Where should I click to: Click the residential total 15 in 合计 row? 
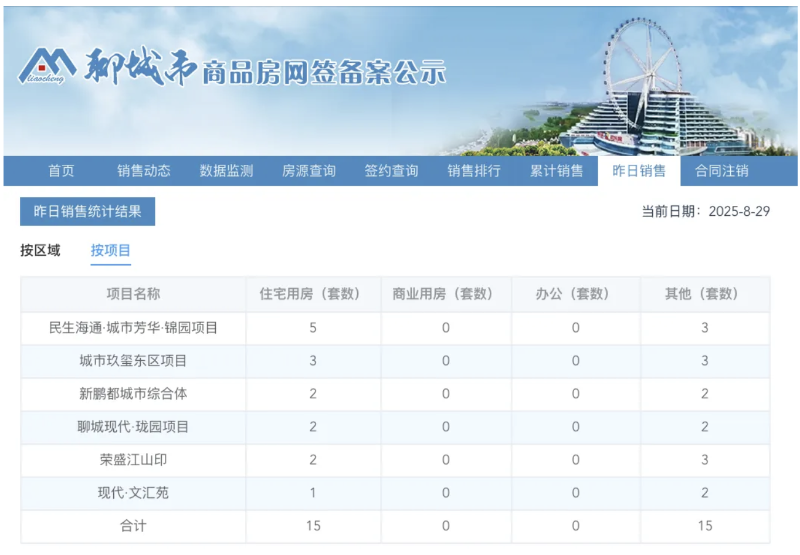pos(313,526)
